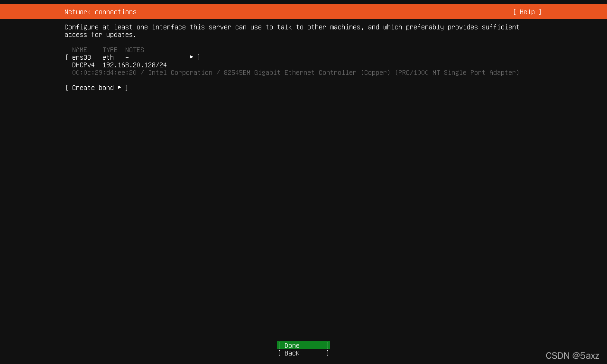The width and height of the screenshot is (607, 364).
Task: Click the NOTES column header
Action: [x=135, y=50]
